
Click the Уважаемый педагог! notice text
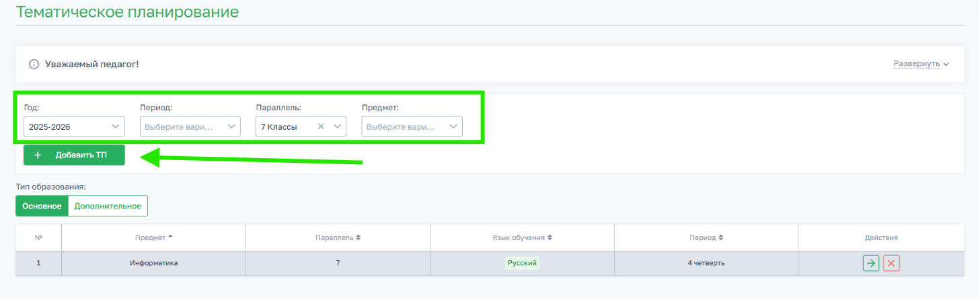click(x=91, y=64)
